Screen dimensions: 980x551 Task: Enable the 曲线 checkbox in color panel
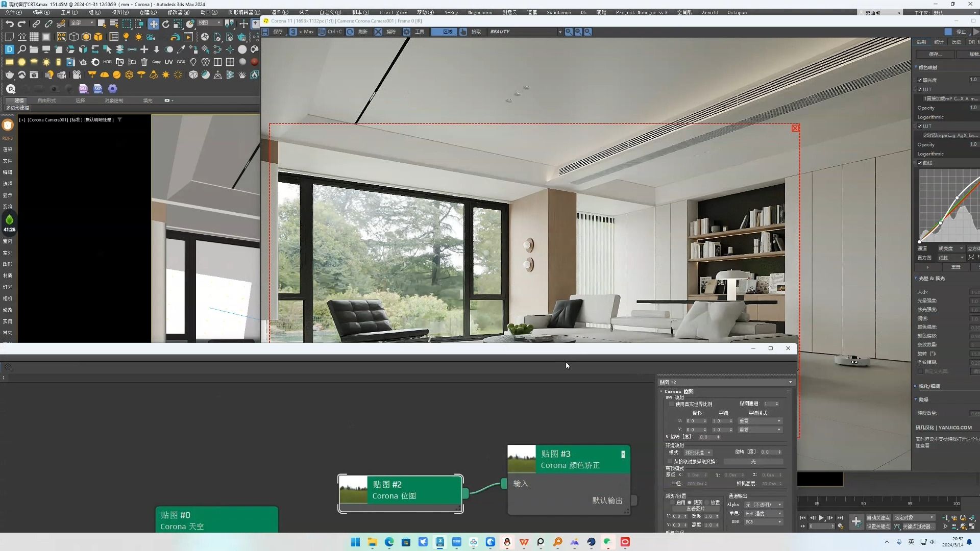click(920, 163)
